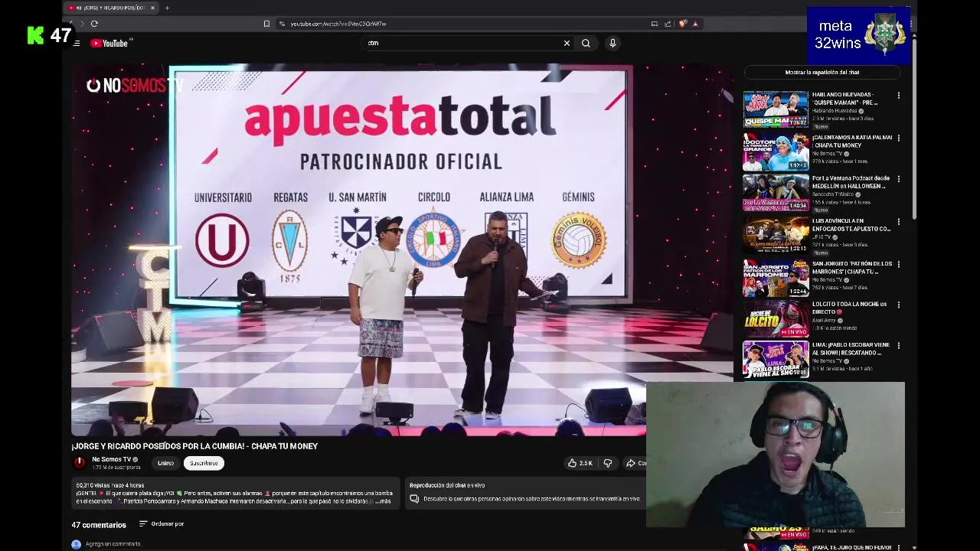Open options for Hablando Huevadas video
Viewport: 980px width, 551px height.
(899, 96)
